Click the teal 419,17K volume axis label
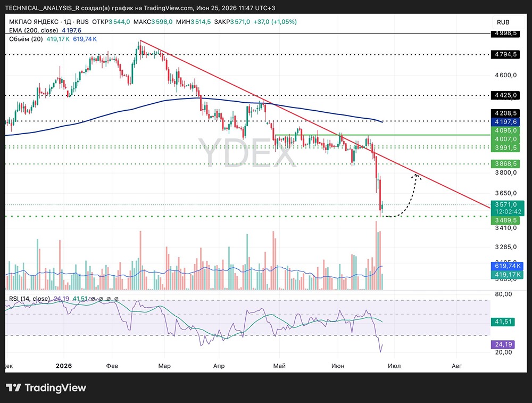This screenshot has width=532, height=403. pos(507,274)
